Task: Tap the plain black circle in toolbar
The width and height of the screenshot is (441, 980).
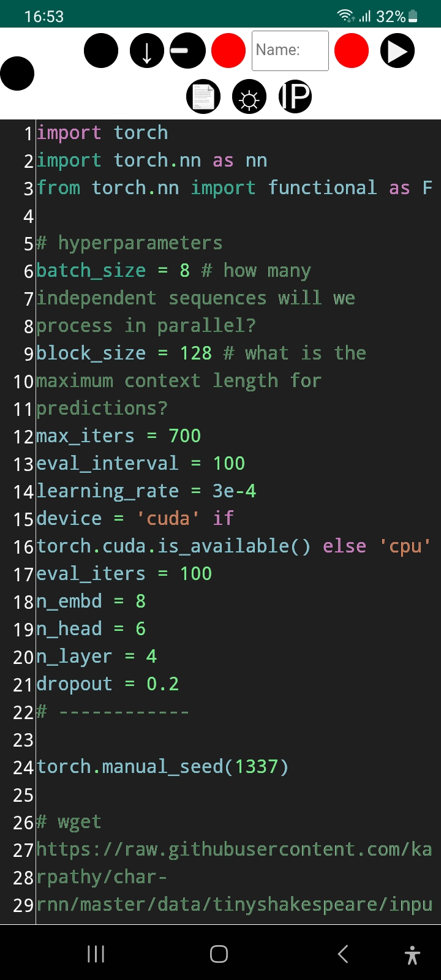Action: 101,50
